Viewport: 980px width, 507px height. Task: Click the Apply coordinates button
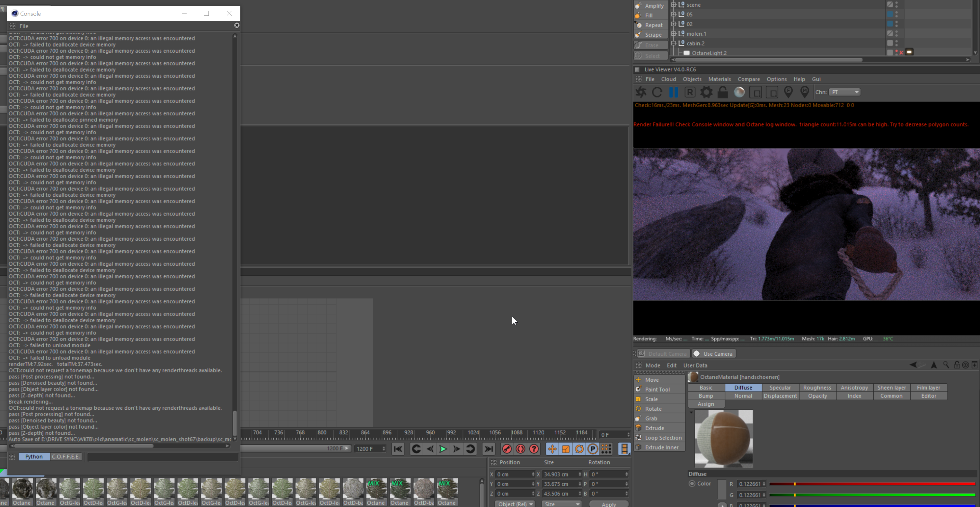tap(608, 504)
